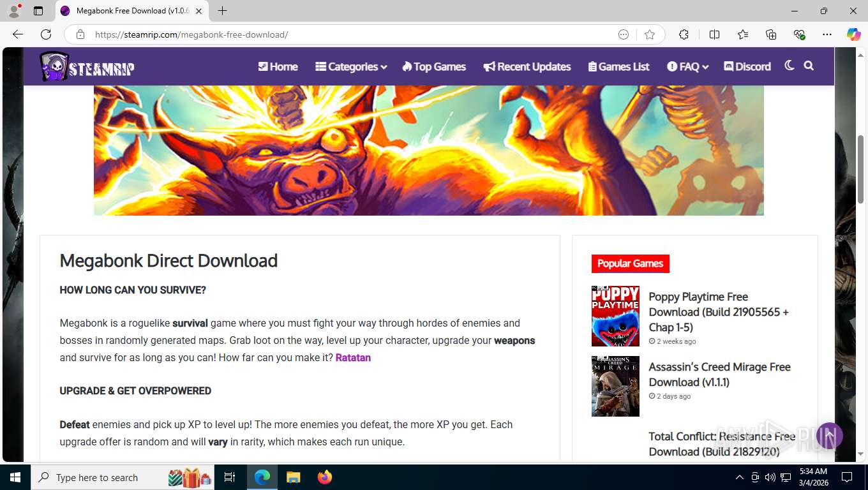Click the Ratatan link
868x490 pixels.
(x=353, y=357)
